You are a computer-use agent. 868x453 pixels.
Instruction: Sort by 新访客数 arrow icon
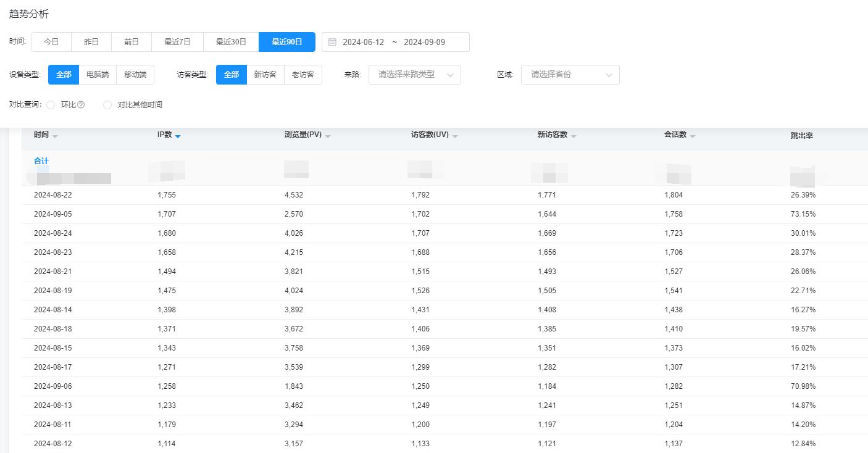pos(574,136)
